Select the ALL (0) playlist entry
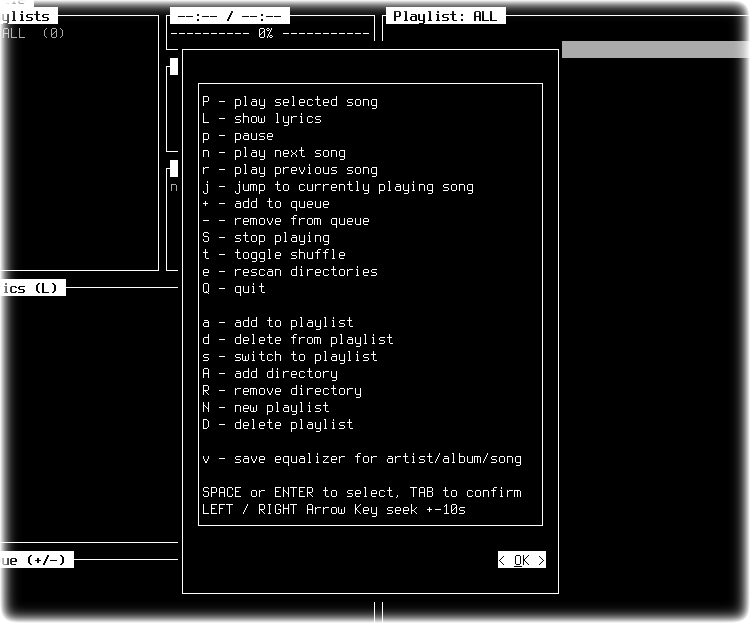 (33, 33)
